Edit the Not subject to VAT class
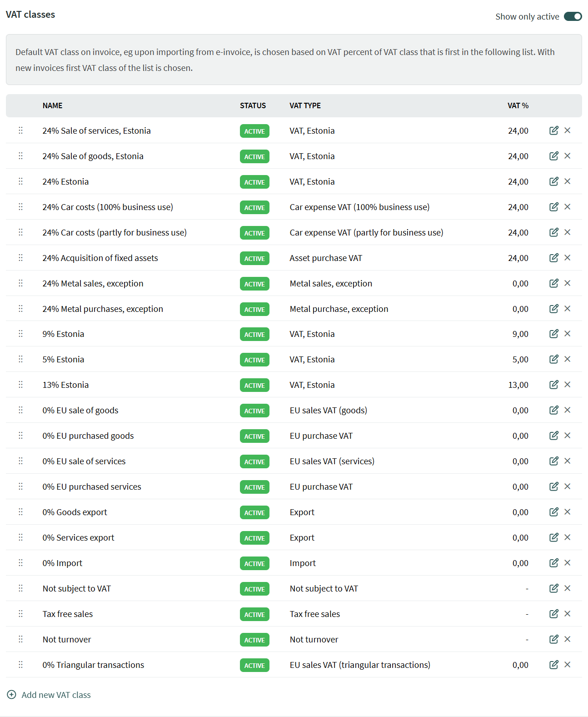The height and width of the screenshot is (717, 588). 553,588
